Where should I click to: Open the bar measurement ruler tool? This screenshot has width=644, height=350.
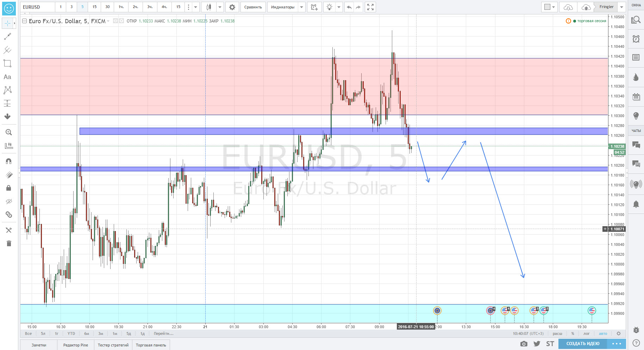(9, 146)
